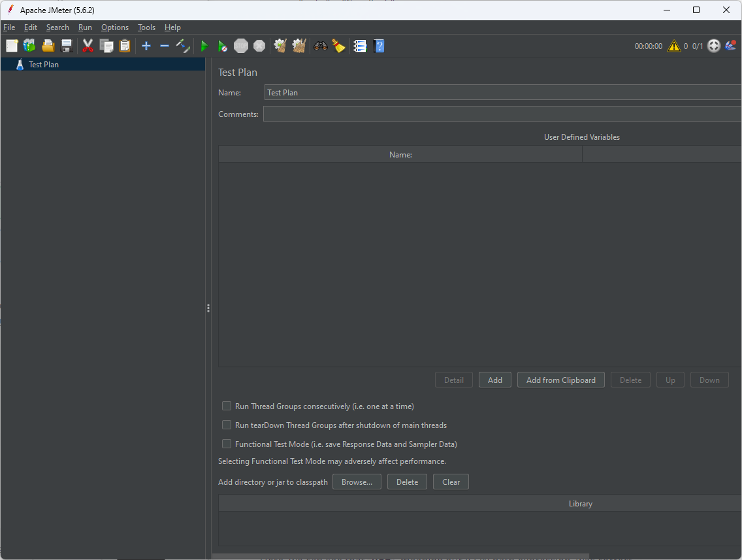Click the panel splitter dots handle
This screenshot has height=560, width=742.
tap(208, 308)
